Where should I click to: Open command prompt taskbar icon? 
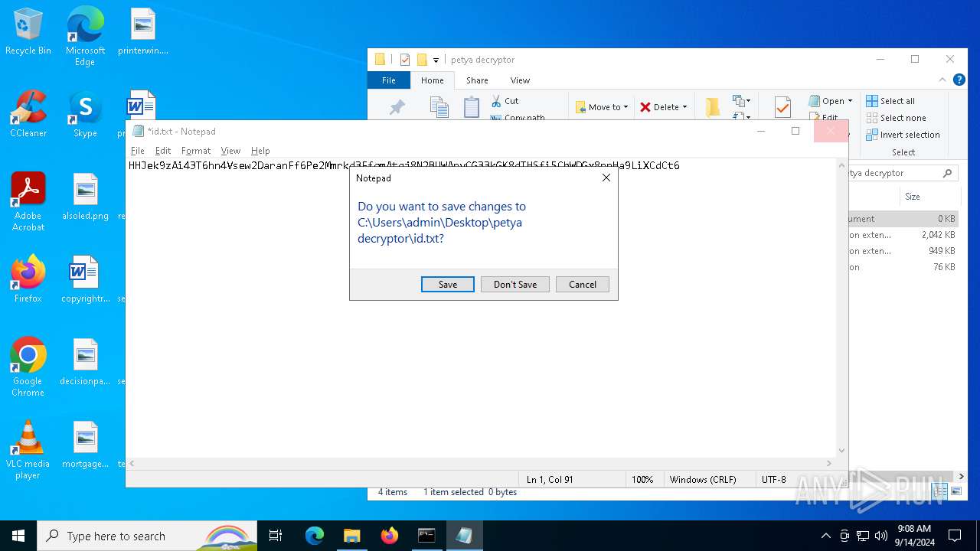(x=426, y=536)
